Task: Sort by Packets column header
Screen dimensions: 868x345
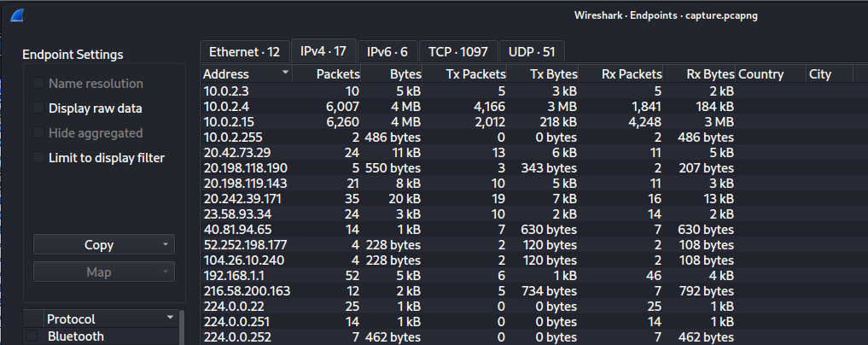Action: click(327, 74)
